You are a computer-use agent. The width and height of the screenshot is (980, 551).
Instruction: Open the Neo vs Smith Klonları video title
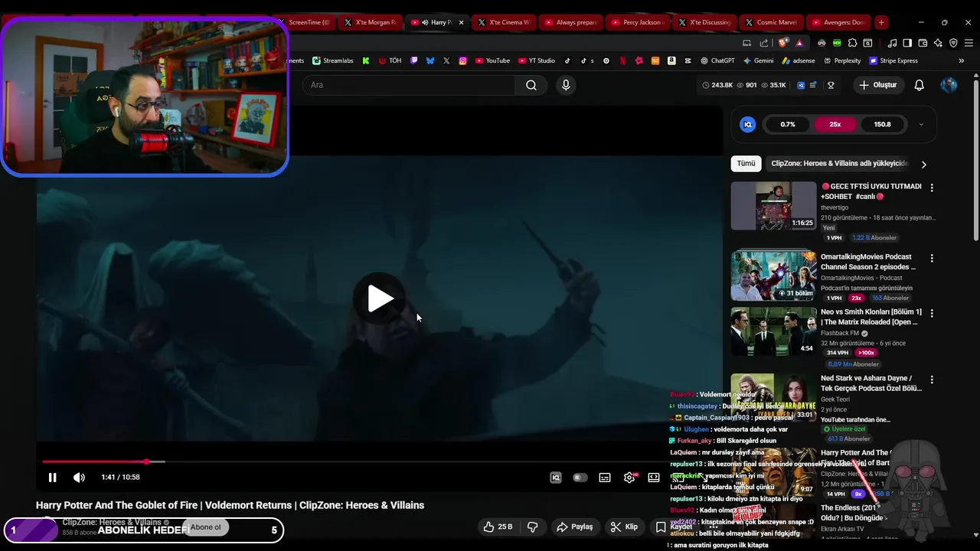point(871,317)
